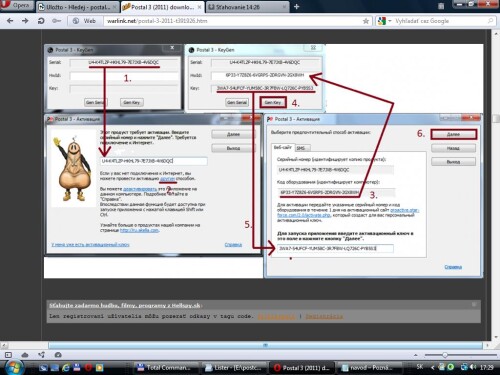
Task: Toggle the Opera Turbo status bar icon
Action: [x=58, y=355]
